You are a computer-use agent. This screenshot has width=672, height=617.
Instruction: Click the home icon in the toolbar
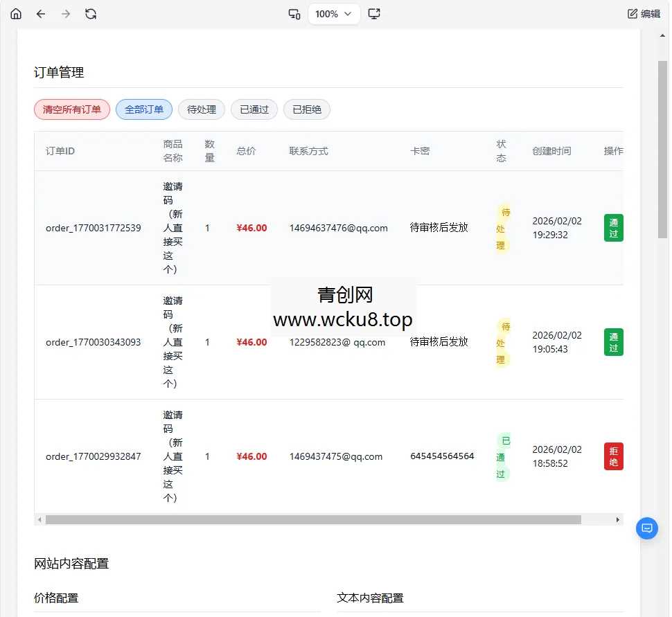pos(15,13)
